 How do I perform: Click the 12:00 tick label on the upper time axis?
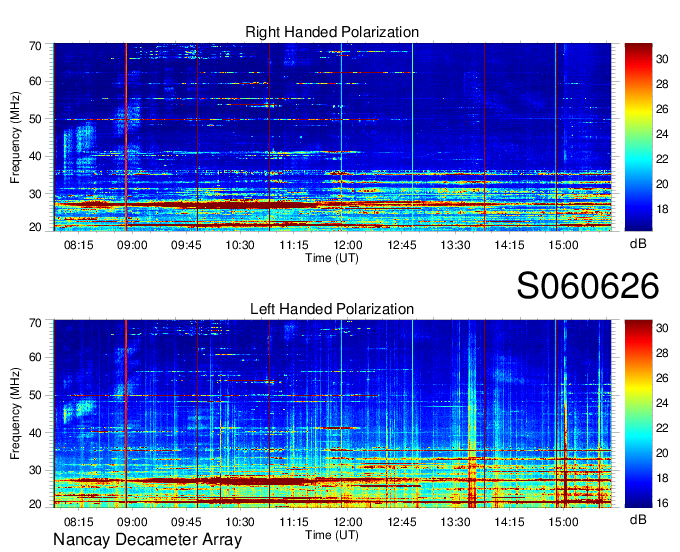[348, 245]
